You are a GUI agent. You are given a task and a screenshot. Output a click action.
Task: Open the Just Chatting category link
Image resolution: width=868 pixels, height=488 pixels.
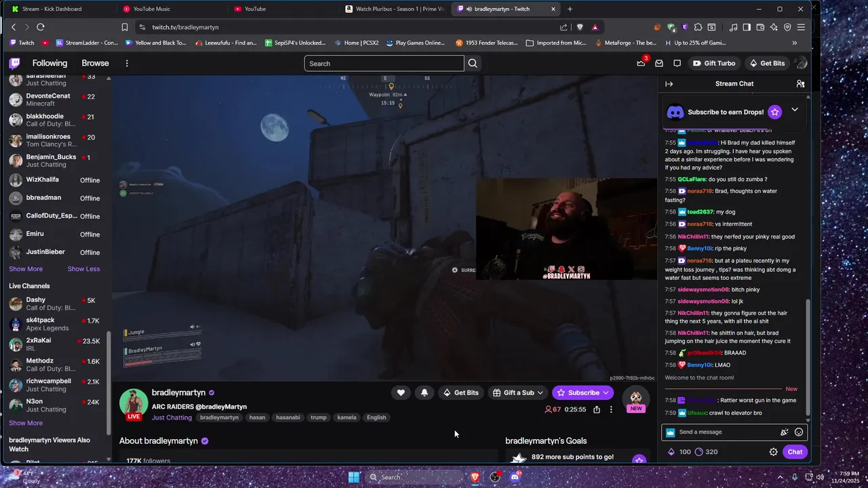tap(172, 418)
